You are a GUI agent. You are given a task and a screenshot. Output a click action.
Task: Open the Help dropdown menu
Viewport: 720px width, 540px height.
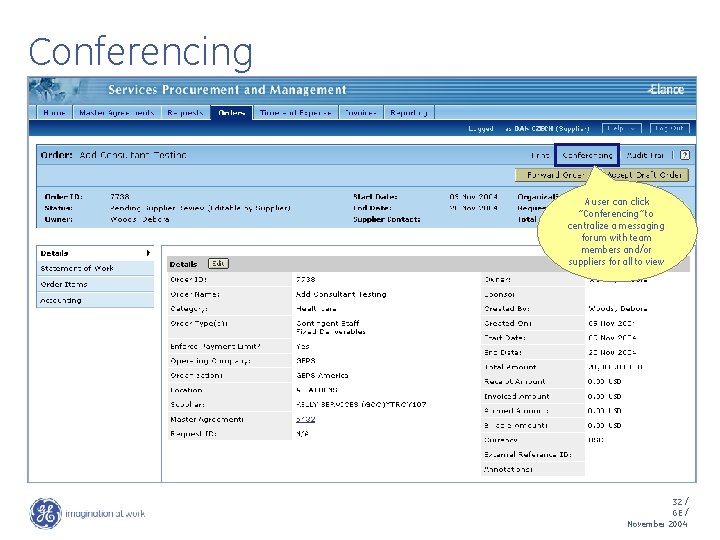coord(621,129)
